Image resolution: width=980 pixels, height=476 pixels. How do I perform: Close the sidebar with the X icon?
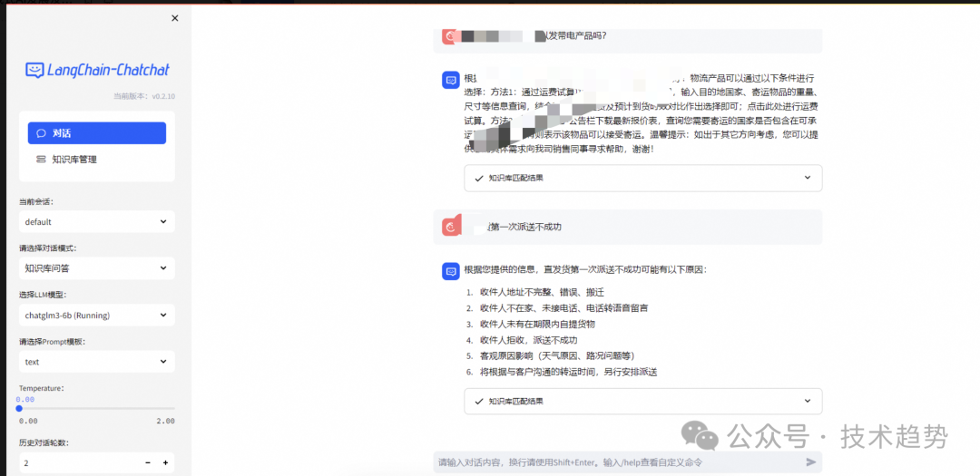[175, 18]
